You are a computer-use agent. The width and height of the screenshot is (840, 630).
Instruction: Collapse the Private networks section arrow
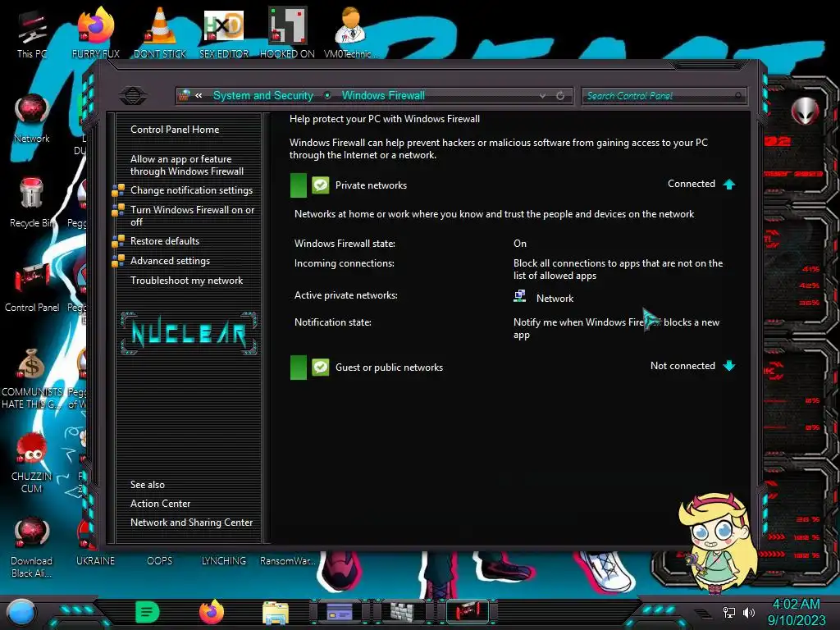coord(729,185)
